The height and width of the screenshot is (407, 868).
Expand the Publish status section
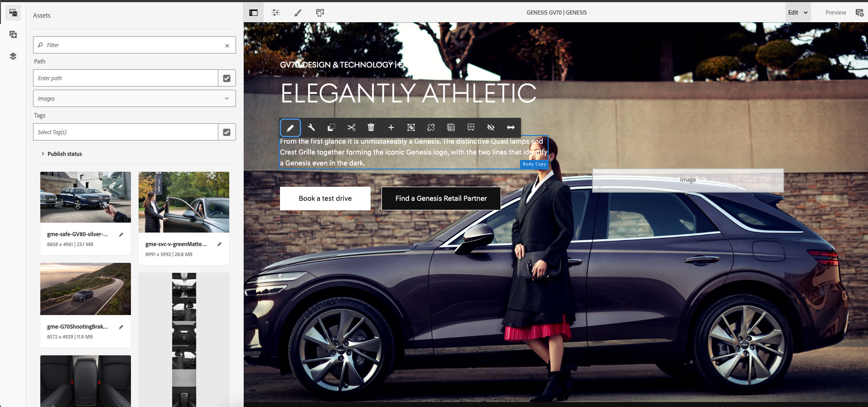point(62,154)
